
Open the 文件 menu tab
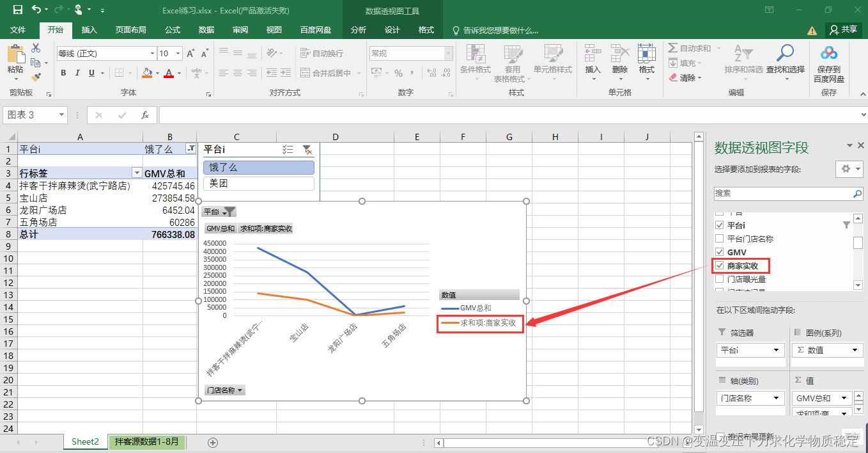[19, 30]
